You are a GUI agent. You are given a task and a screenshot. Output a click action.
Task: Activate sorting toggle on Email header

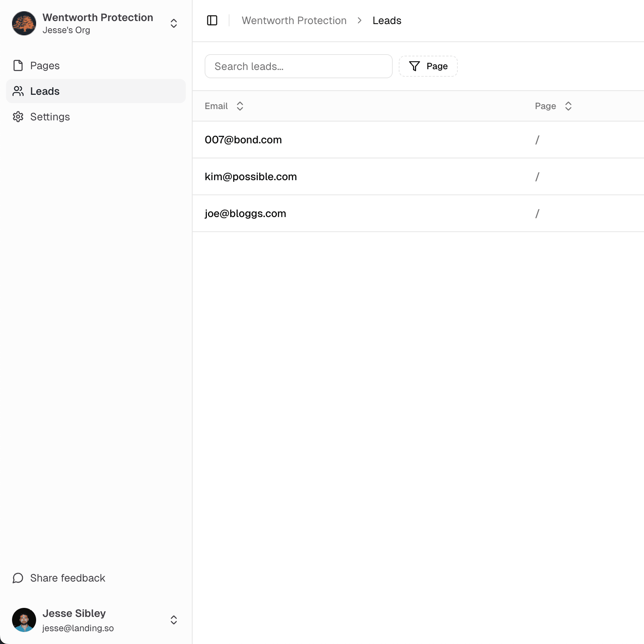pyautogui.click(x=240, y=106)
